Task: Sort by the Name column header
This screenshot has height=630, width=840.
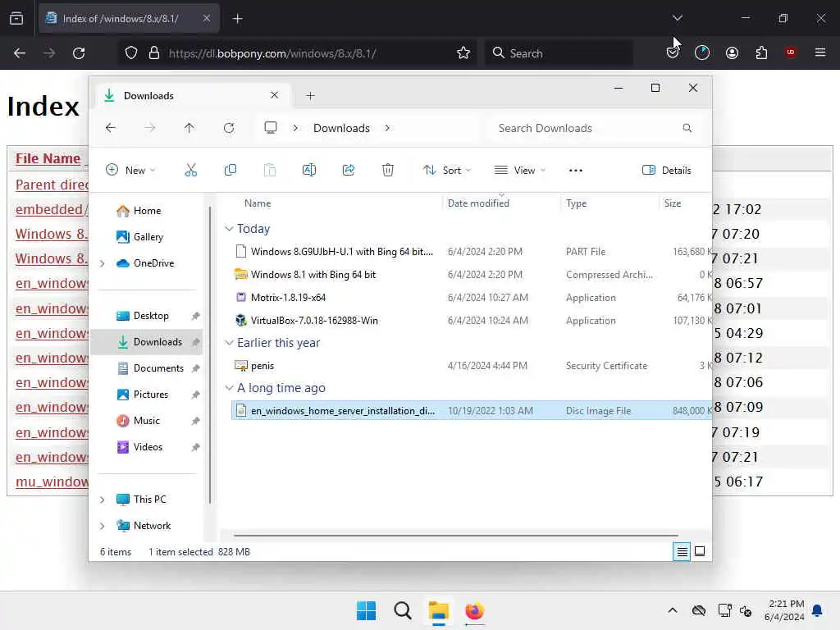Action: 258,203
